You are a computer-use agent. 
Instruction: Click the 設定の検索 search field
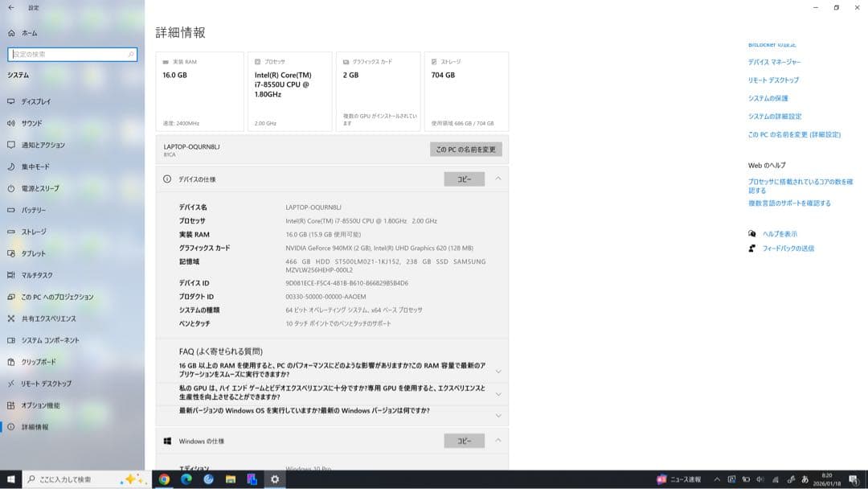pos(71,54)
